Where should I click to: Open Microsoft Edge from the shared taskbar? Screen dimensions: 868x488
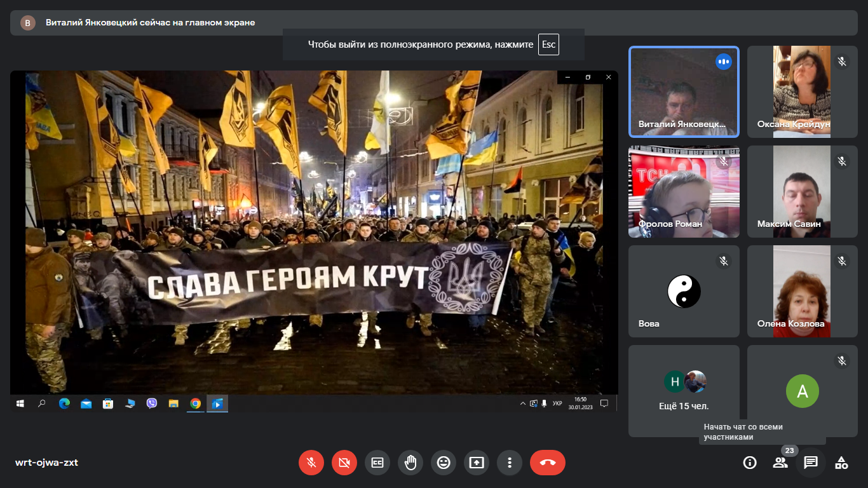(64, 403)
